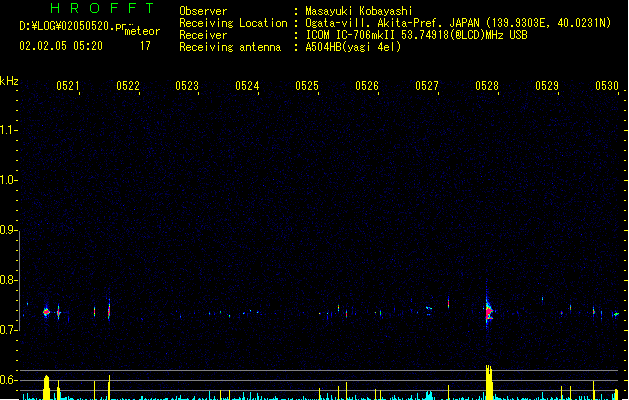Click the 0527 time marker

427,86
